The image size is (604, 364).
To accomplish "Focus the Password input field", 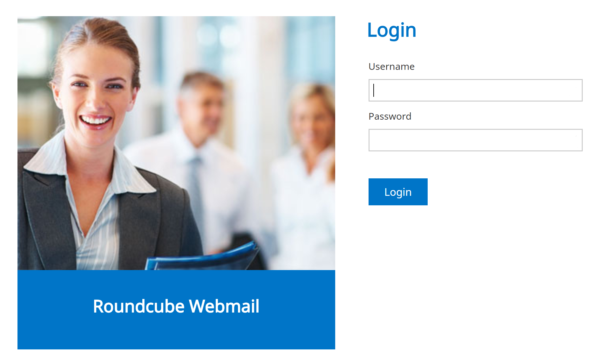I will (475, 140).
